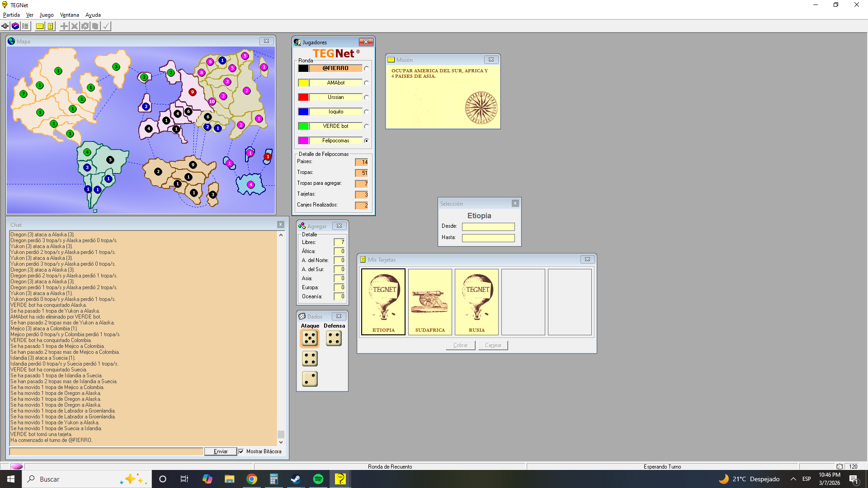This screenshot has width=868, height=488.
Task: Click the magenta Felipocomas color swatch
Action: (x=303, y=141)
